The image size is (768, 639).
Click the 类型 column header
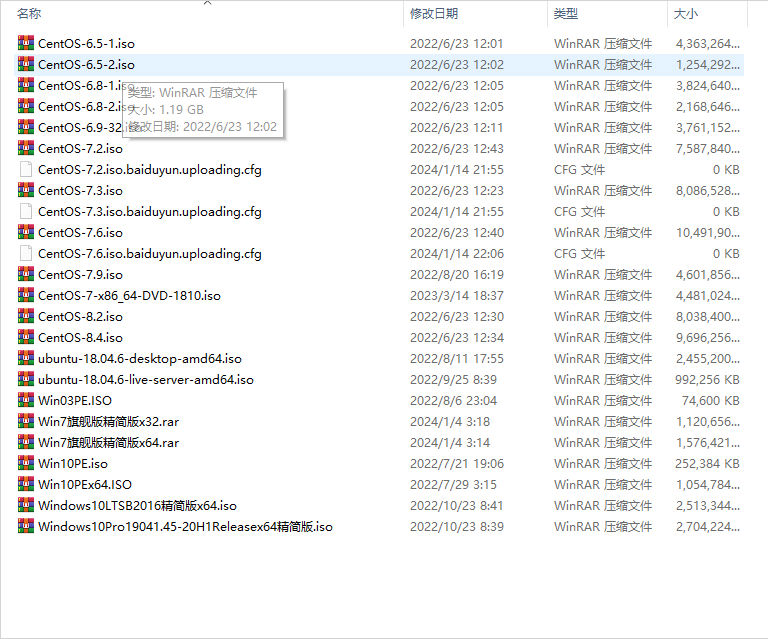[x=566, y=14]
